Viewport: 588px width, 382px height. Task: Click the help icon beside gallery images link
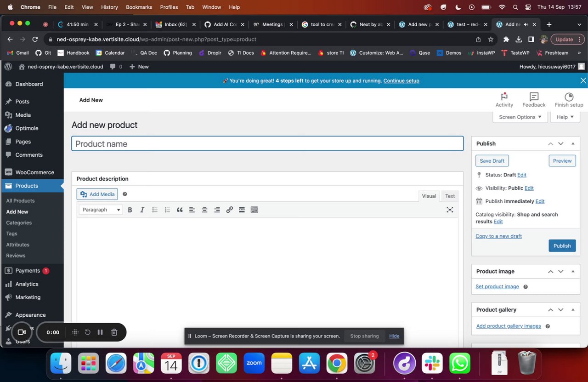pyautogui.click(x=548, y=326)
